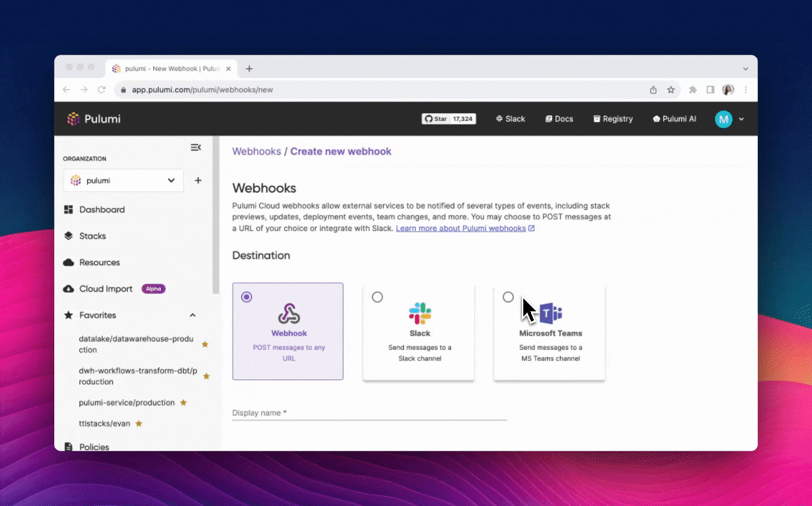Open the Chrome three-dot menu

pos(746,89)
